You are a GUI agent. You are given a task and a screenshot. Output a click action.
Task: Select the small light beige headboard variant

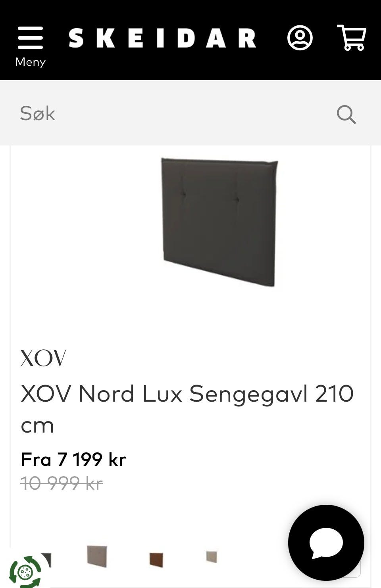tap(212, 556)
